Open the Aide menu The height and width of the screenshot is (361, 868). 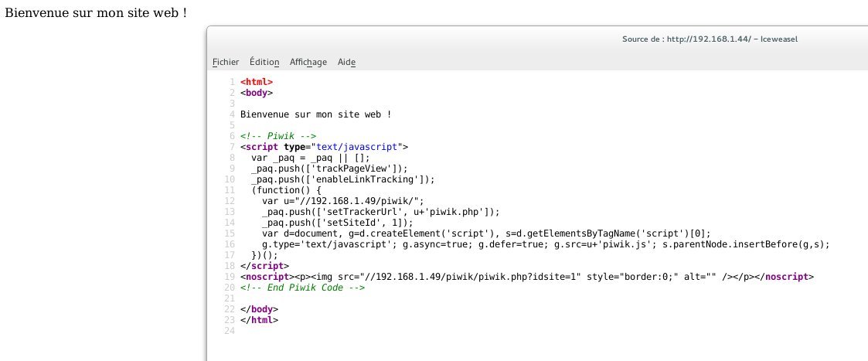(x=346, y=62)
